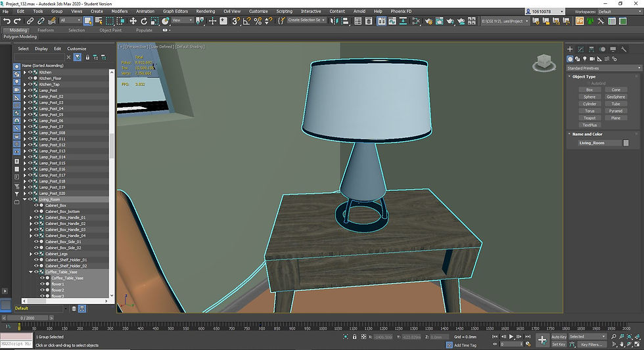The height and width of the screenshot is (350, 644).
Task: Toggle the selection lock padlock in status bar
Action: (x=354, y=336)
